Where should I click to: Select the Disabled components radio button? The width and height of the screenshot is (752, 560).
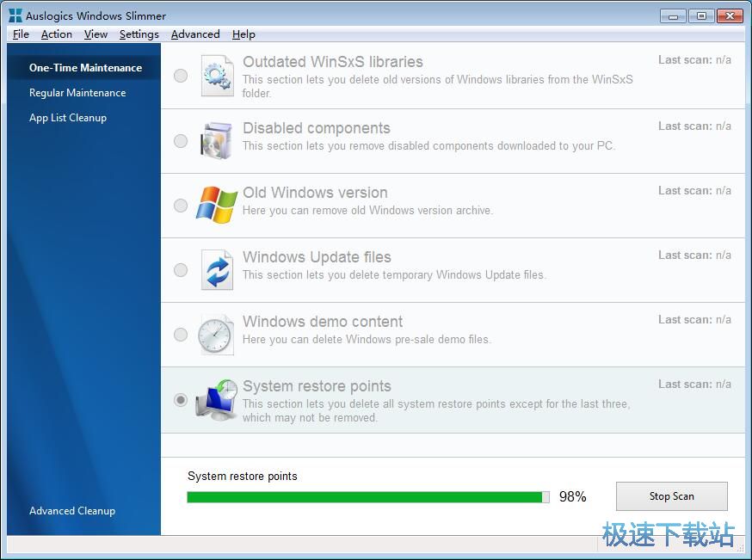pyautogui.click(x=181, y=141)
